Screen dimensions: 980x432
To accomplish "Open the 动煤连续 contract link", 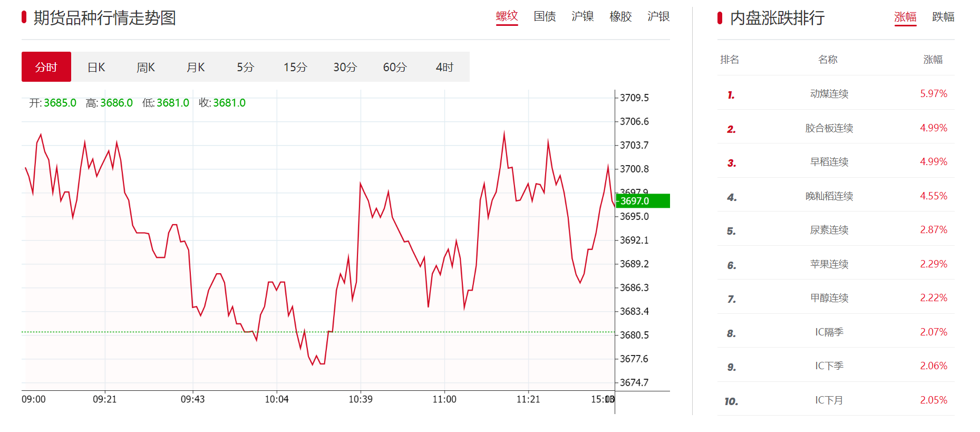I will (829, 94).
